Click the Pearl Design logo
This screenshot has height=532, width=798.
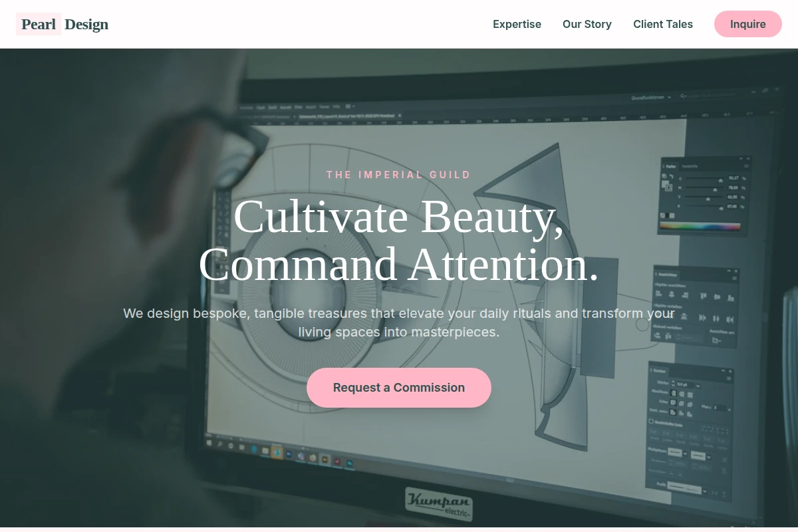coord(63,25)
